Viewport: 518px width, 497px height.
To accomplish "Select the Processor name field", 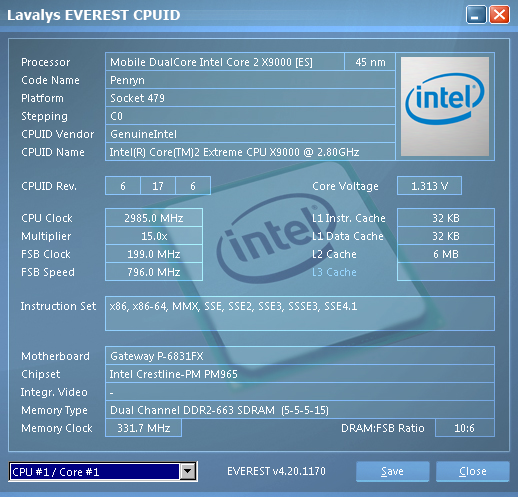I will (225, 62).
